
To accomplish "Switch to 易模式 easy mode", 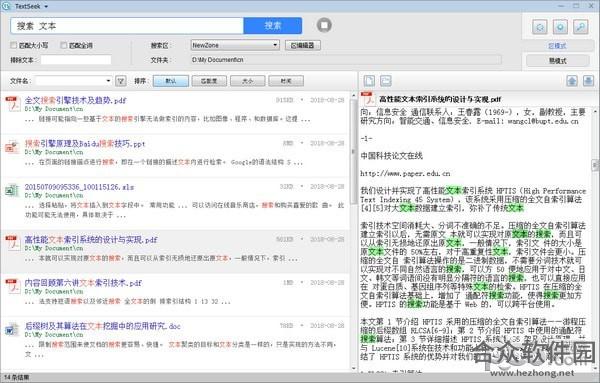I will [558, 61].
